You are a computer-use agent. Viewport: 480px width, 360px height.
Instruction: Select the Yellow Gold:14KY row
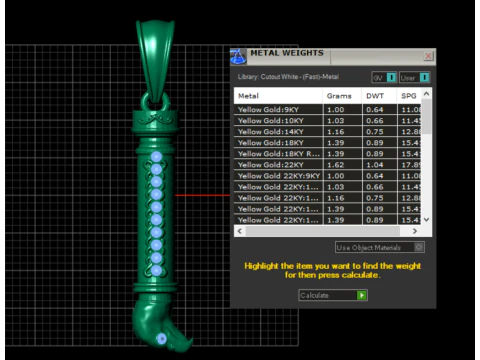click(x=328, y=132)
